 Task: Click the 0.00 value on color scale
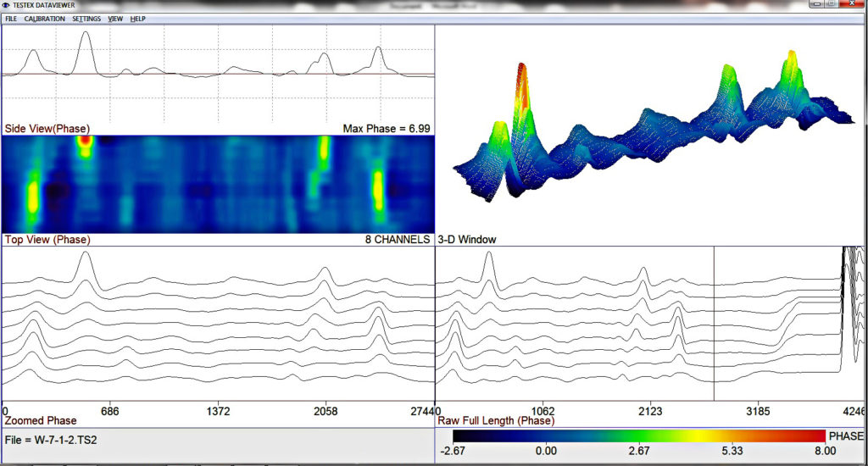[546, 451]
